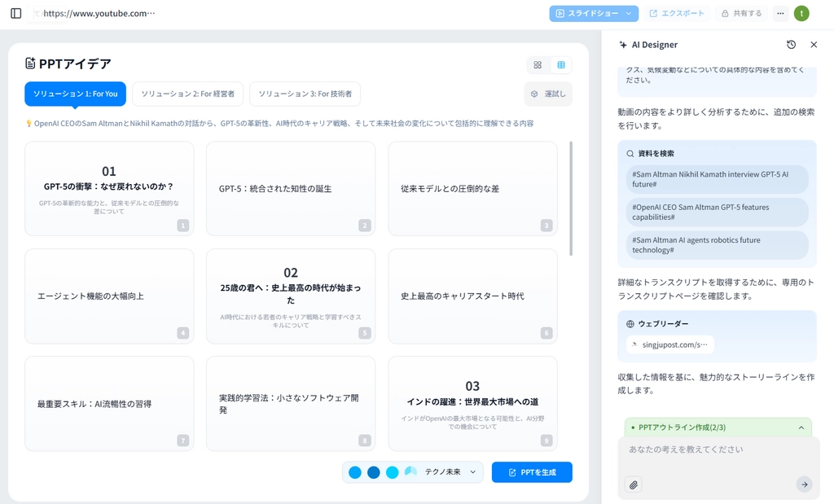Switch to card grid view

[x=538, y=65]
